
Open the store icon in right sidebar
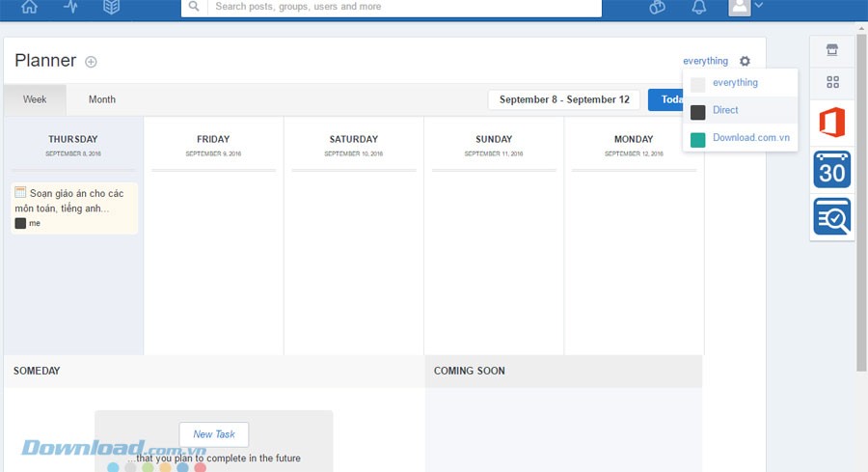[x=831, y=50]
